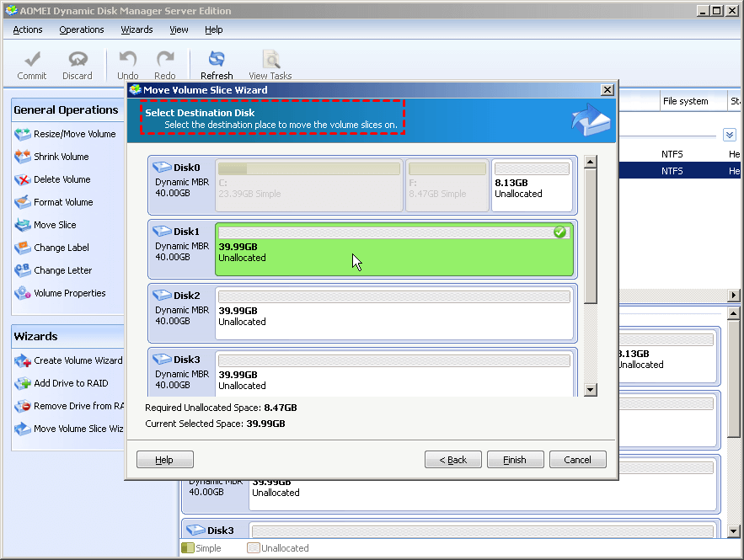Select Disk2 39.99GB Unallocated destination

click(x=393, y=313)
